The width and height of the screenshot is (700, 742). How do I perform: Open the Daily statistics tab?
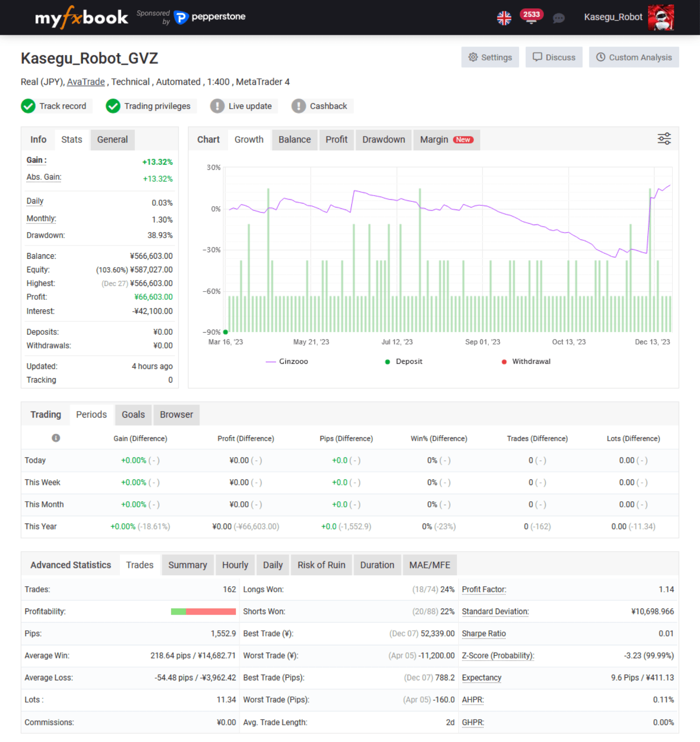[273, 565]
